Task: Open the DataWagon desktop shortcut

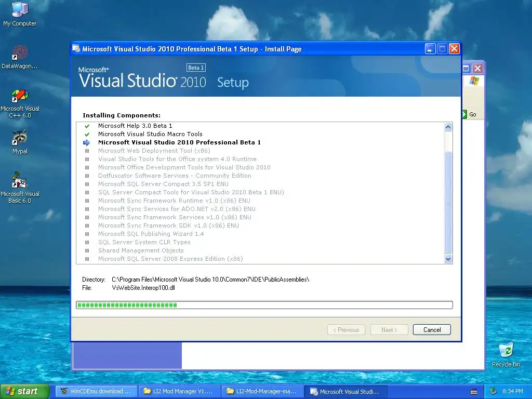Action: [x=20, y=57]
